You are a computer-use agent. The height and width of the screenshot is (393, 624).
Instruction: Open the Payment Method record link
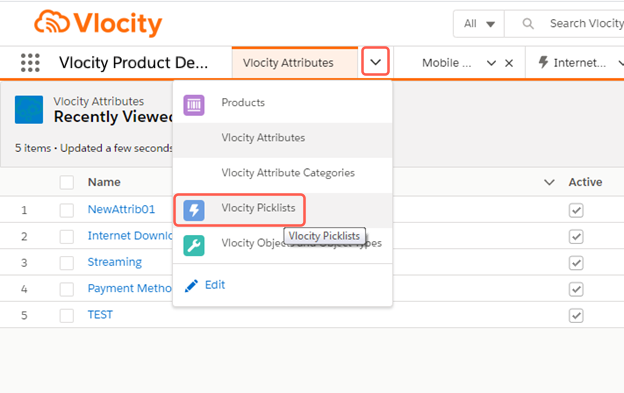[130, 288]
